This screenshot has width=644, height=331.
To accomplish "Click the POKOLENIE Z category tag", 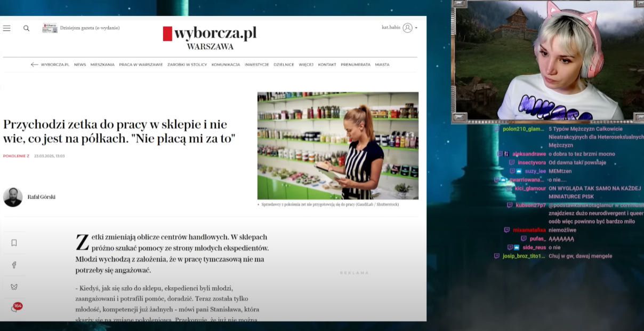I will tap(16, 156).
